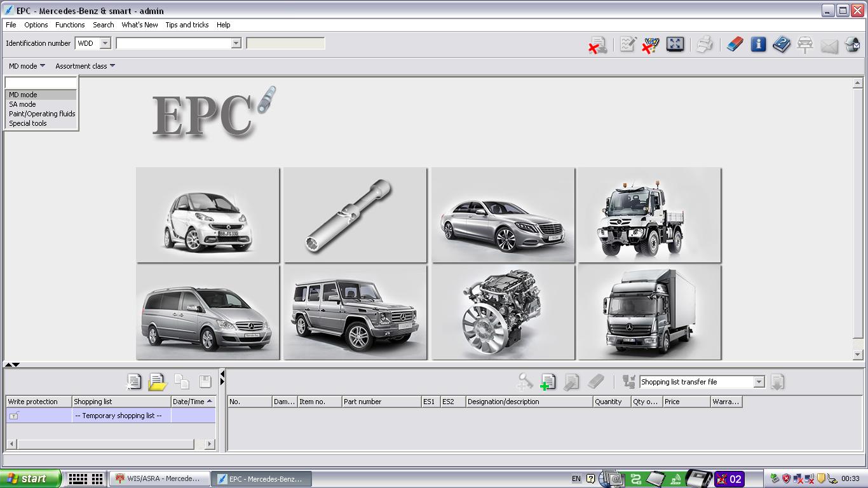Select Paint/Operating fluids option
The image size is (868, 488).
point(42,114)
